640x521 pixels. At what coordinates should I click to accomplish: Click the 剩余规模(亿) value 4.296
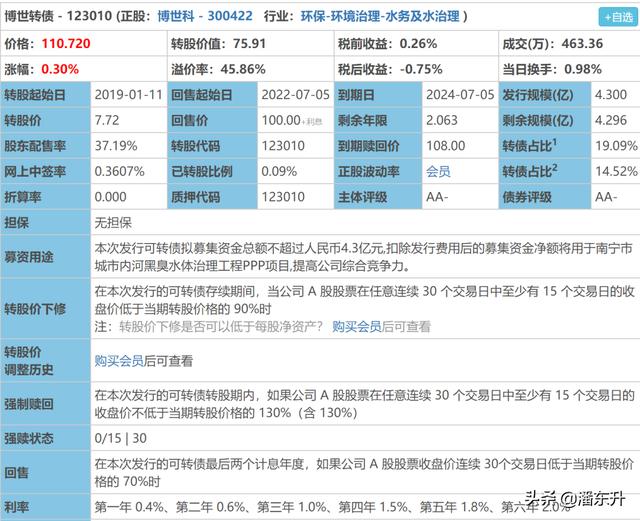pyautogui.click(x=611, y=120)
